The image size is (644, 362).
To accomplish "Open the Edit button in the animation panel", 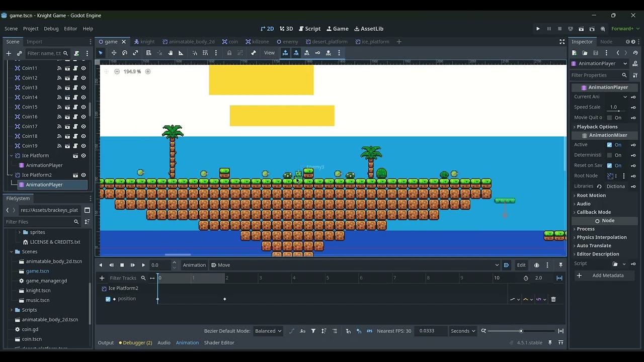I will pyautogui.click(x=521, y=265).
